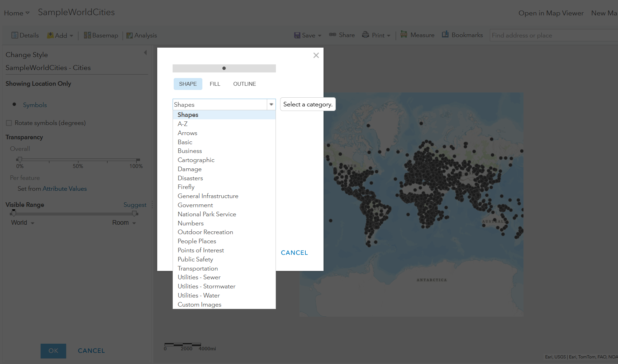Pick General Infrastructure category

pyautogui.click(x=224, y=196)
